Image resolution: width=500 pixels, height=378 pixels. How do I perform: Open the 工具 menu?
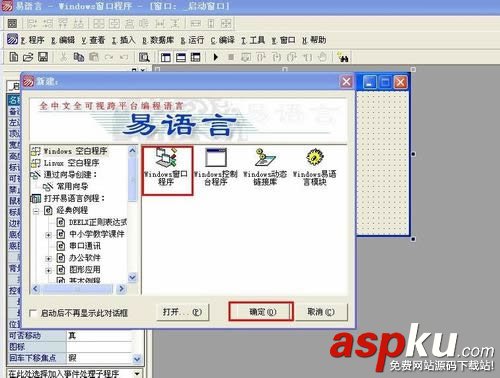tap(253, 40)
